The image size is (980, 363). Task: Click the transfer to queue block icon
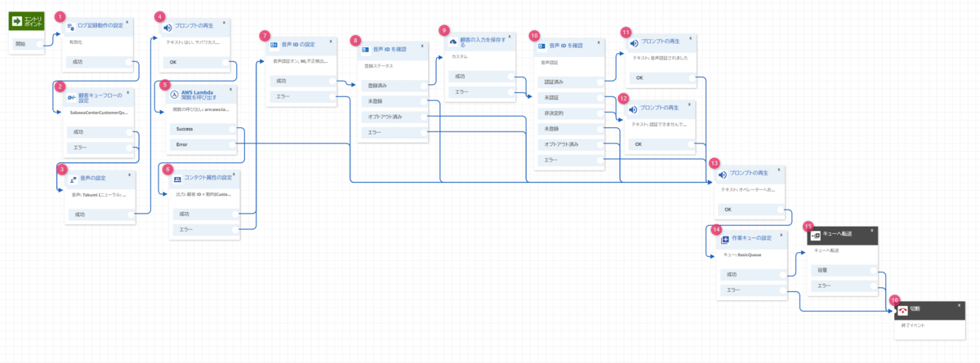[x=815, y=234]
